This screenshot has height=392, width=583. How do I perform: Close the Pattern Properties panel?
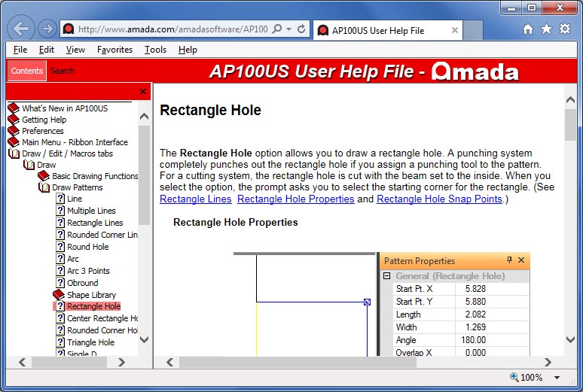click(521, 260)
